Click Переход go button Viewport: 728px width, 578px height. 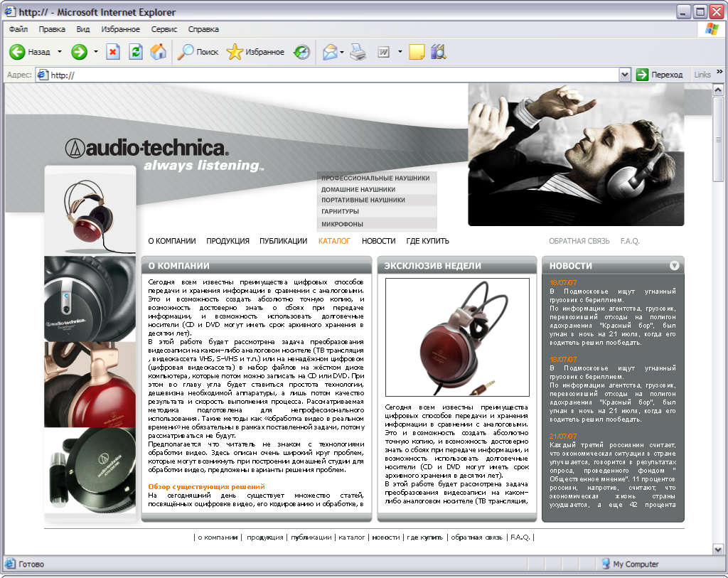pos(659,75)
